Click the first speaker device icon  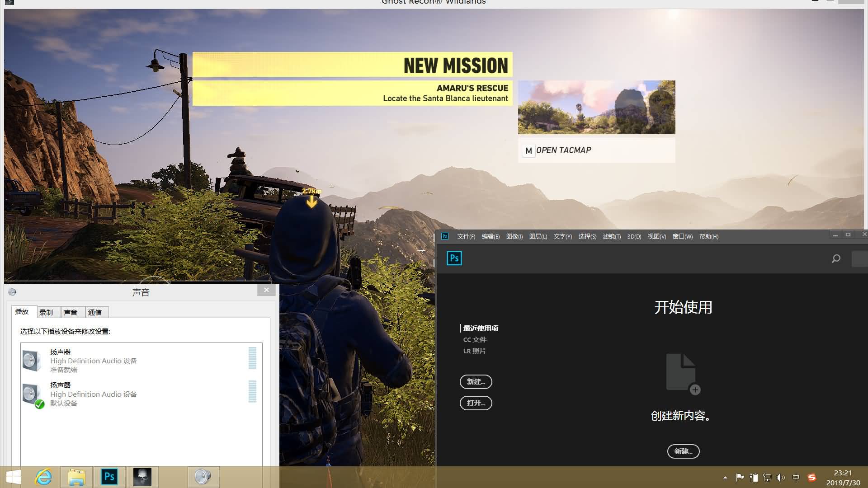point(32,361)
